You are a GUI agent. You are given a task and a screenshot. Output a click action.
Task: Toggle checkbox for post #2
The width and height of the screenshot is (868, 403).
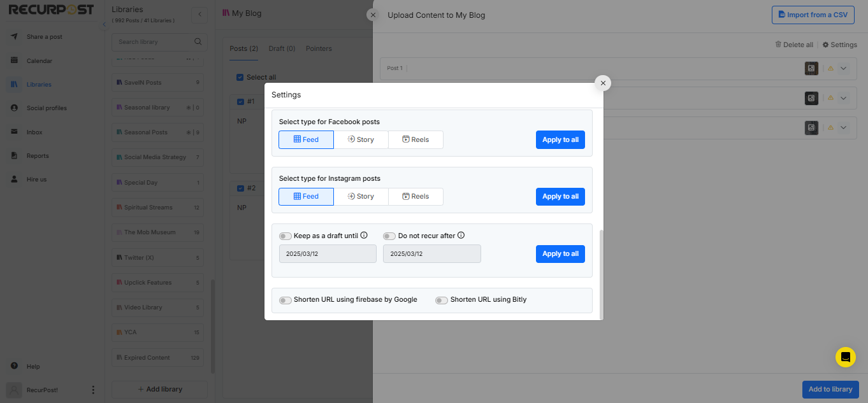click(x=240, y=188)
